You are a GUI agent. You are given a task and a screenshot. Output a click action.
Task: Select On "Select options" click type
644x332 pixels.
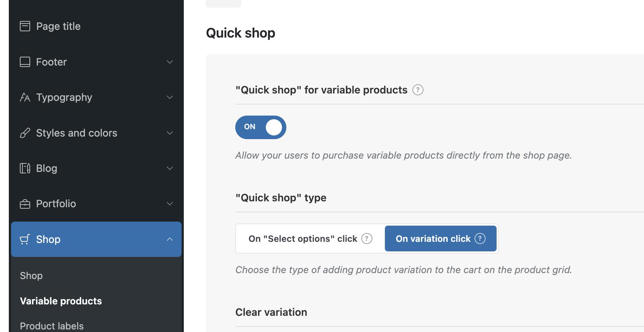[x=303, y=239]
